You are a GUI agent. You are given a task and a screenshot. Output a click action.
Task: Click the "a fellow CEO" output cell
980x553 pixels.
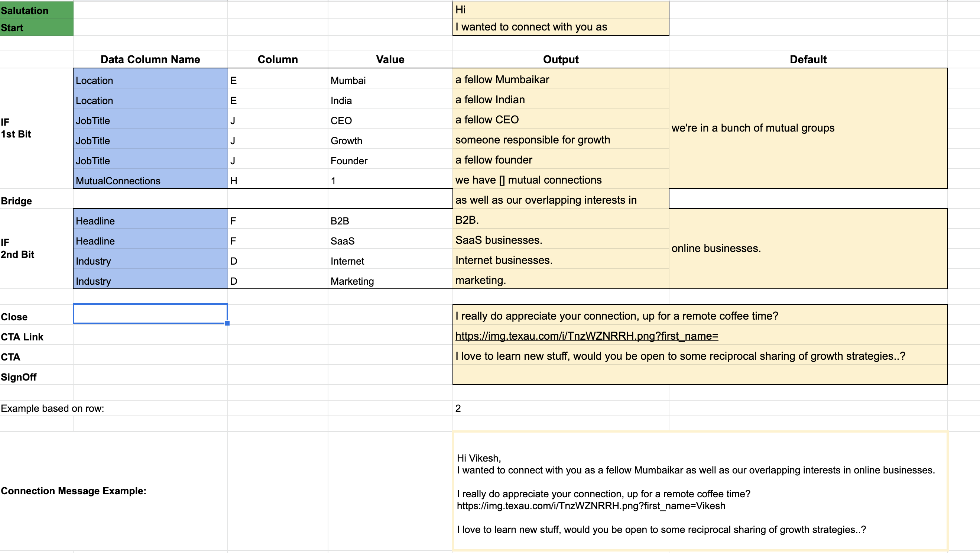click(559, 120)
